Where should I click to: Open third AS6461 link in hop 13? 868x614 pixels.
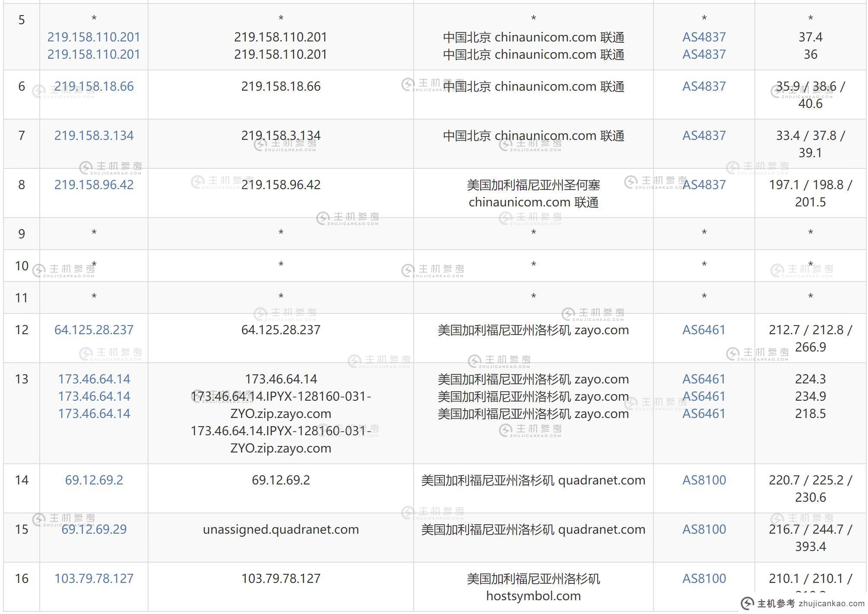click(704, 414)
